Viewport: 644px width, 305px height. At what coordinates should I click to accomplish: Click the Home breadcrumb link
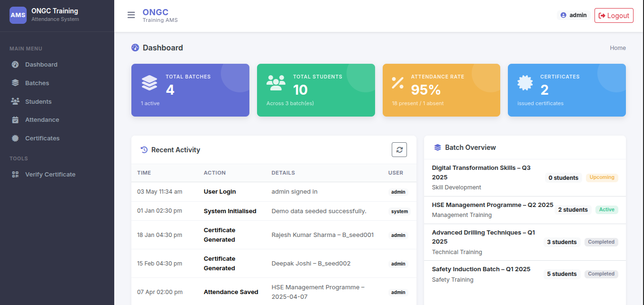[x=618, y=48]
